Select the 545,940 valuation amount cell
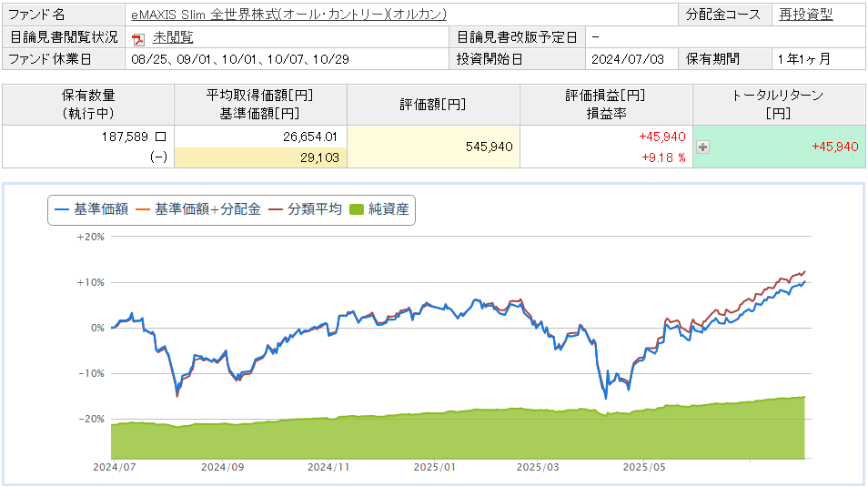This screenshot has height=487, width=868. (x=433, y=147)
